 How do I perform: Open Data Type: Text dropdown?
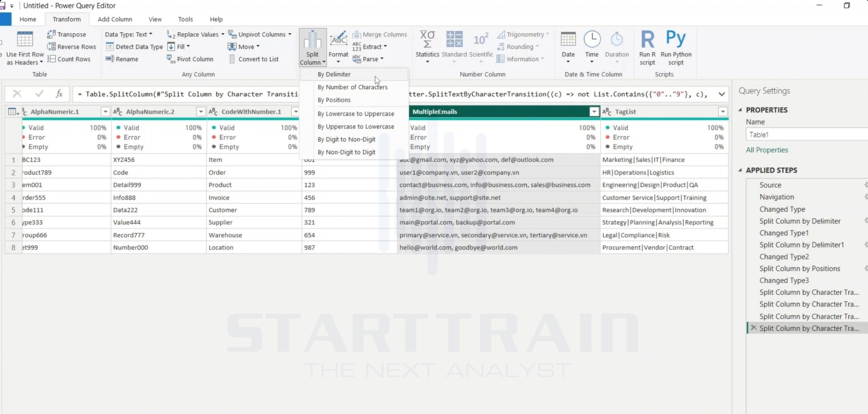128,34
